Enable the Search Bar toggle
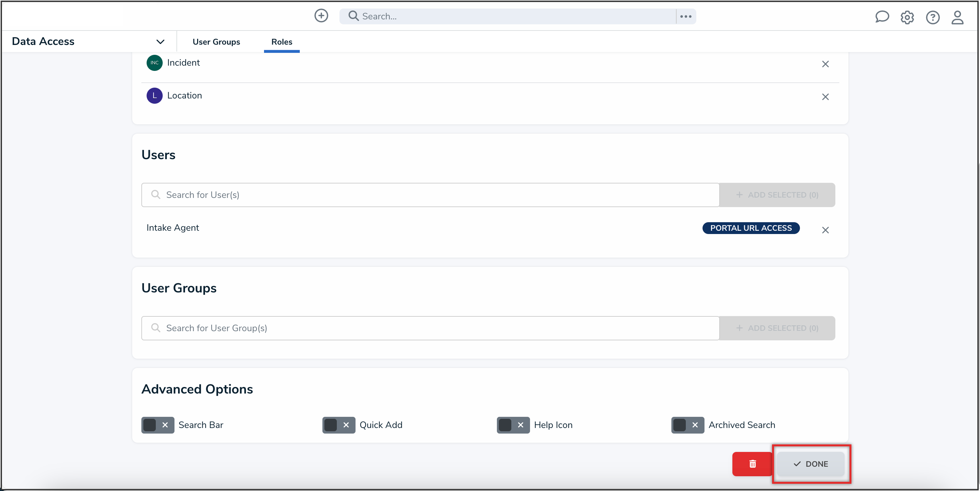This screenshot has height=491, width=980. [x=157, y=425]
